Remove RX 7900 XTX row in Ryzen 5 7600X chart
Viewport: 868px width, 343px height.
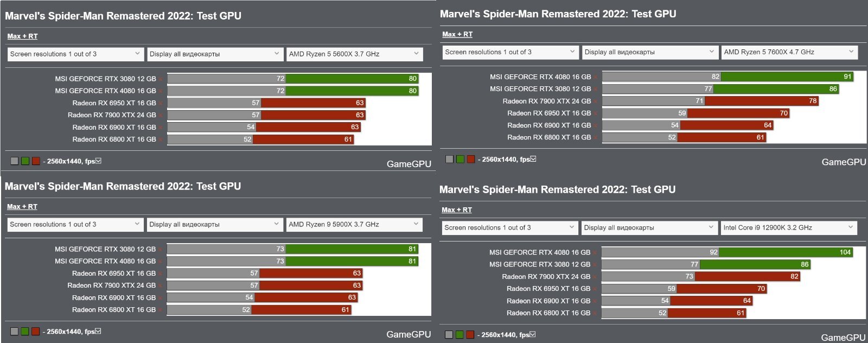pos(596,101)
